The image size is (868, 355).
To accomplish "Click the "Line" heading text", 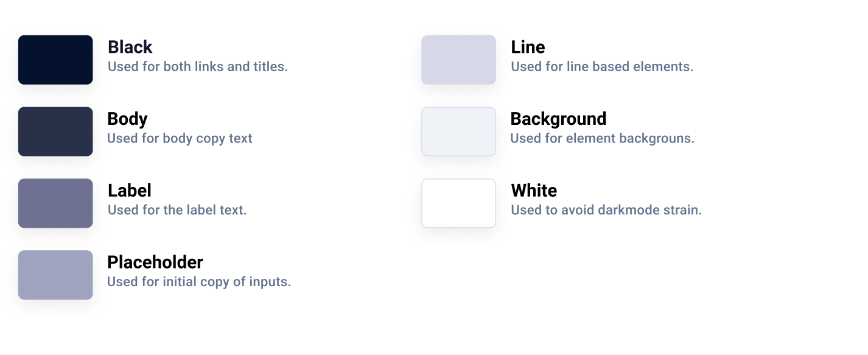I will [528, 47].
